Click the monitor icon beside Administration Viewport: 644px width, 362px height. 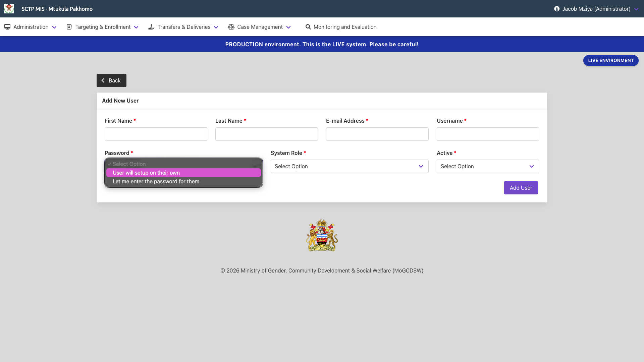click(x=7, y=27)
